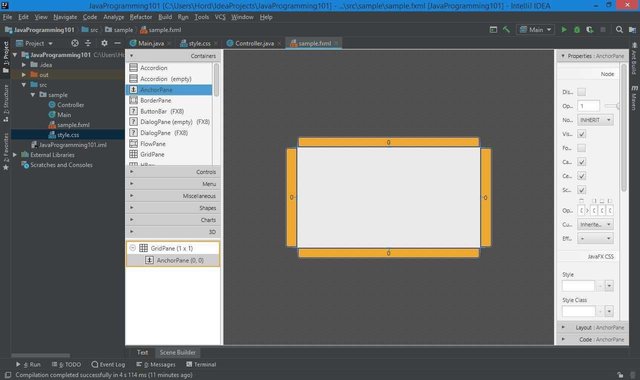This screenshot has height=380, width=640.
Task: Select FlowPane in Containers library
Action: (x=170, y=144)
